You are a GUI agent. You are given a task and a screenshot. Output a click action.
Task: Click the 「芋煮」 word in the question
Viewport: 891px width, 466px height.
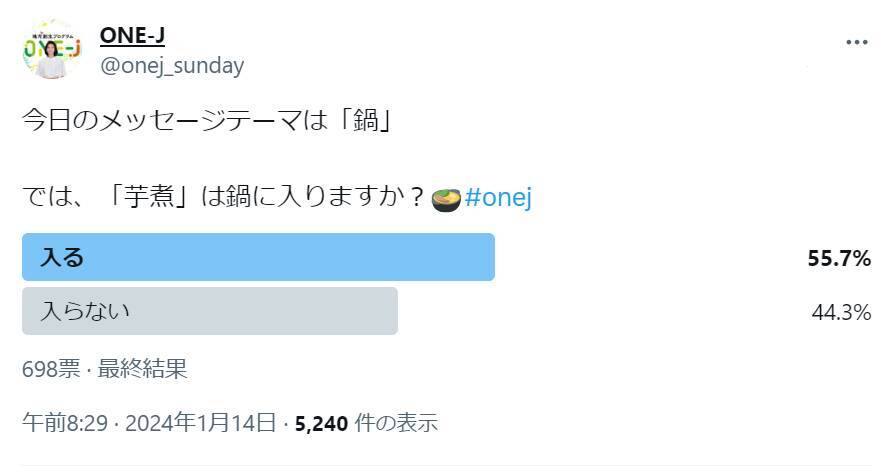pos(152,198)
